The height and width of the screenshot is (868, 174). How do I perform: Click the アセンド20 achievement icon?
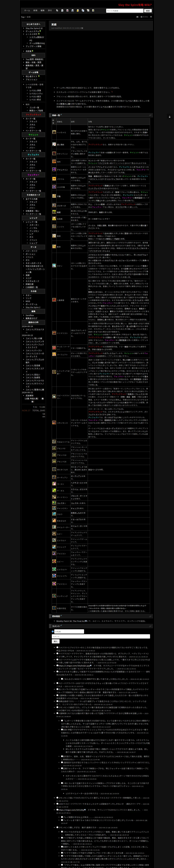(x=54, y=461)
